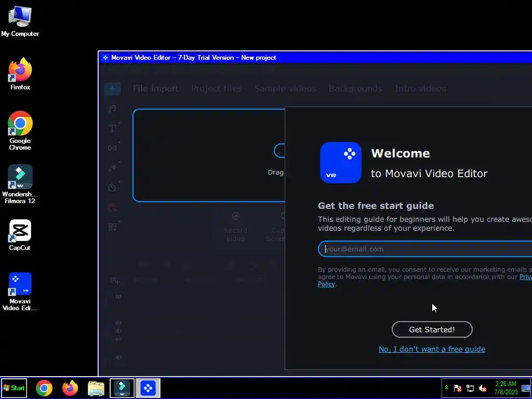Launch Chrome from the taskbar
Screen dimensions: 532x399
(x=44, y=388)
